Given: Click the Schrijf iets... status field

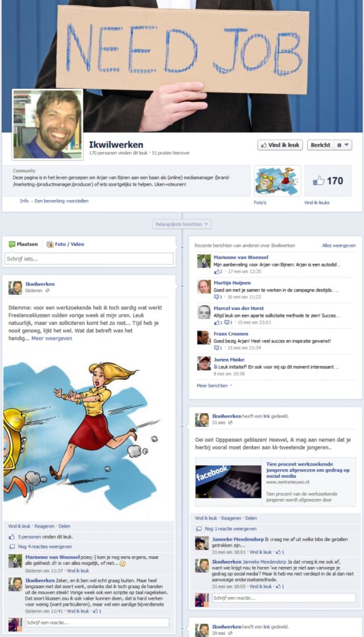Looking at the screenshot, I should 89,259.
